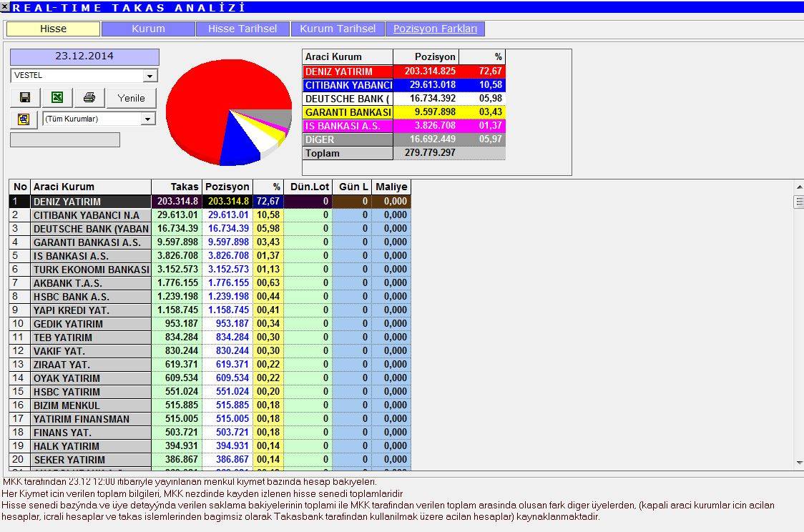Screen dimensions: 804x532
Task: Click the scrollbar up arrow in the table
Action: pos(798,188)
